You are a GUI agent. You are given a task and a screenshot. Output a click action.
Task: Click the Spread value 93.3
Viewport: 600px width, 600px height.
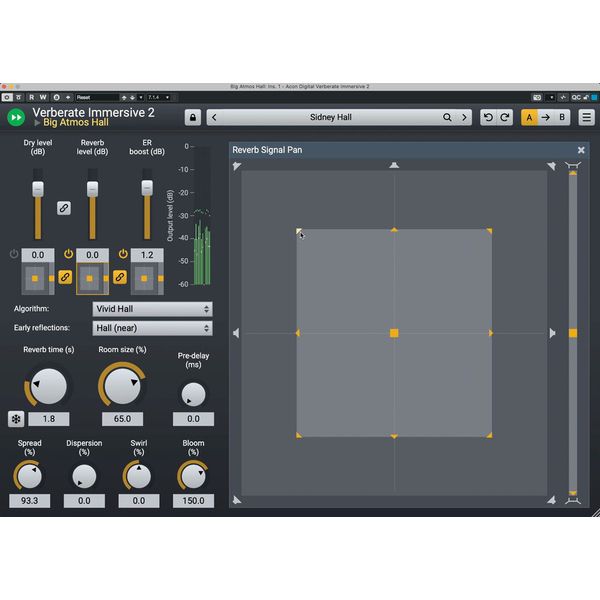point(29,501)
